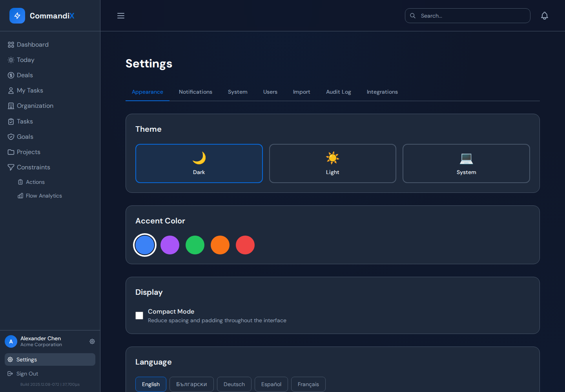Switch to the Appearance tab
This screenshot has height=392, width=565.
148,92
